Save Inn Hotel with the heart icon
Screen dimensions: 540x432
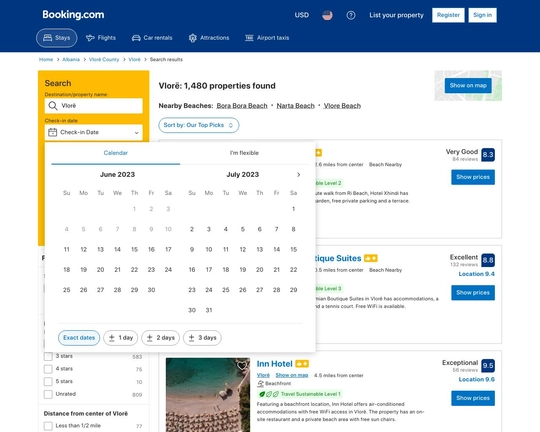click(x=242, y=365)
